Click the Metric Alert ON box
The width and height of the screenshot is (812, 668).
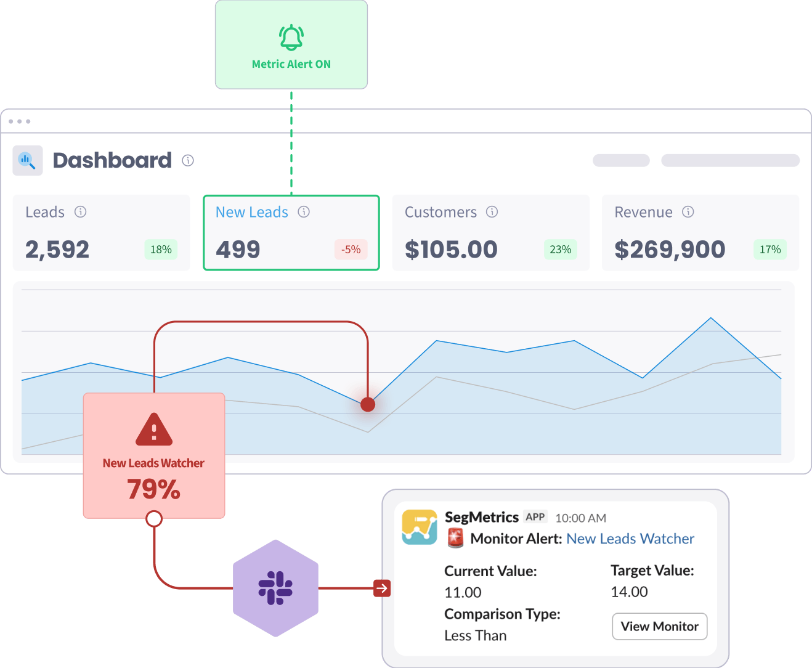[x=291, y=44]
